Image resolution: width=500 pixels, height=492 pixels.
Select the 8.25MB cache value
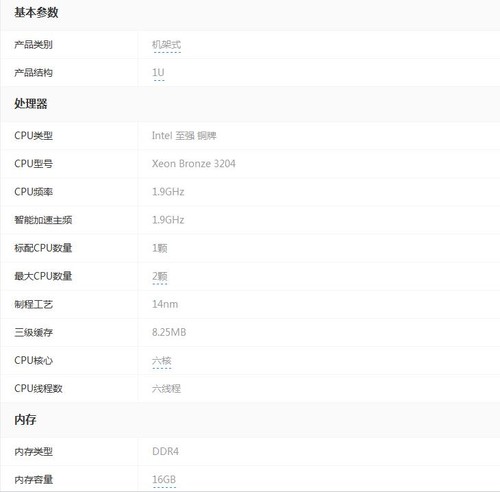169,332
